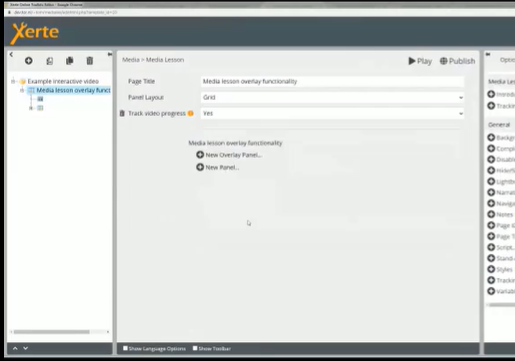
Task: Add the Notes optional property
Action: [491, 214]
